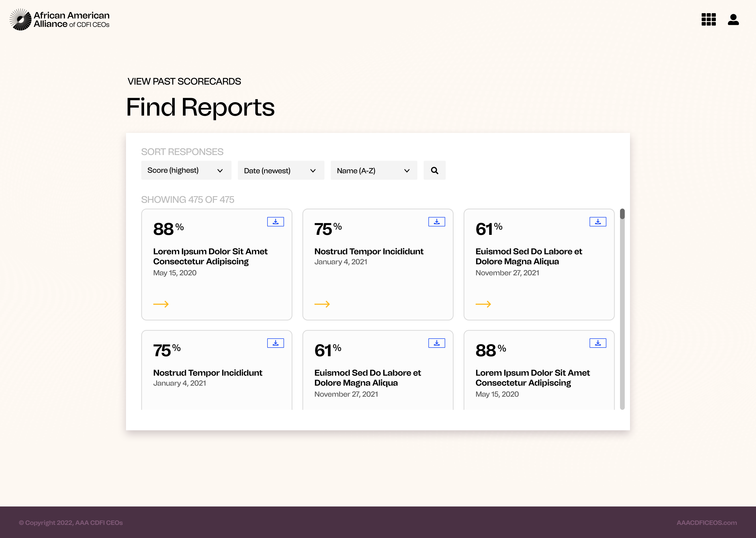
Task: Click the second-row 'Euismod Sed Do Labore et' title
Action: pos(367,378)
